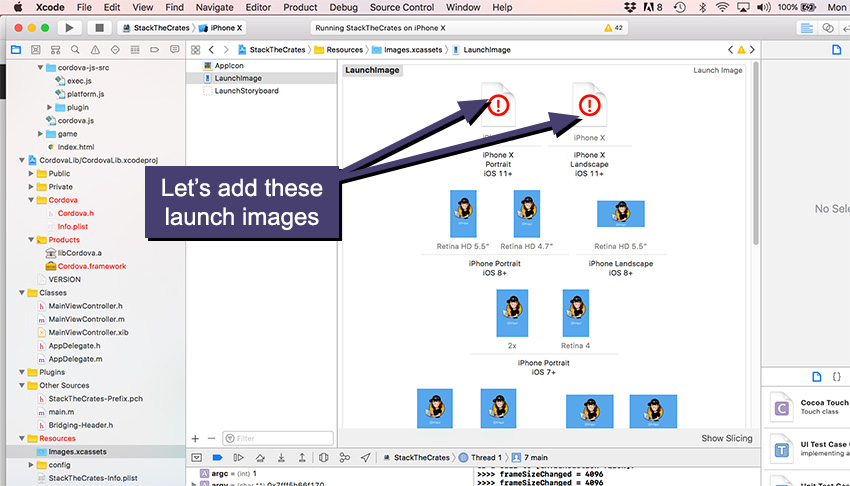The image size is (850, 486).
Task: Go back with the jump bar left arrow
Action: click(211, 50)
